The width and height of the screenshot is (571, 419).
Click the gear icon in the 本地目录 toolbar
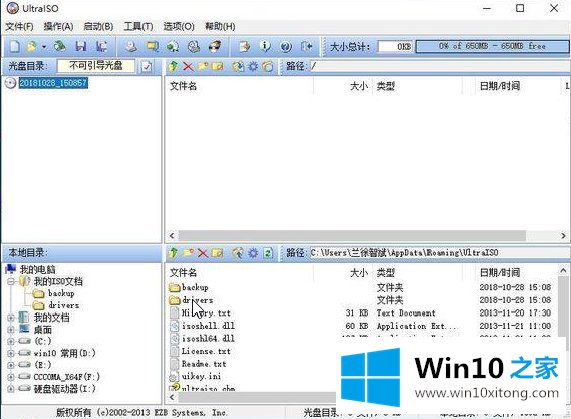(253, 253)
